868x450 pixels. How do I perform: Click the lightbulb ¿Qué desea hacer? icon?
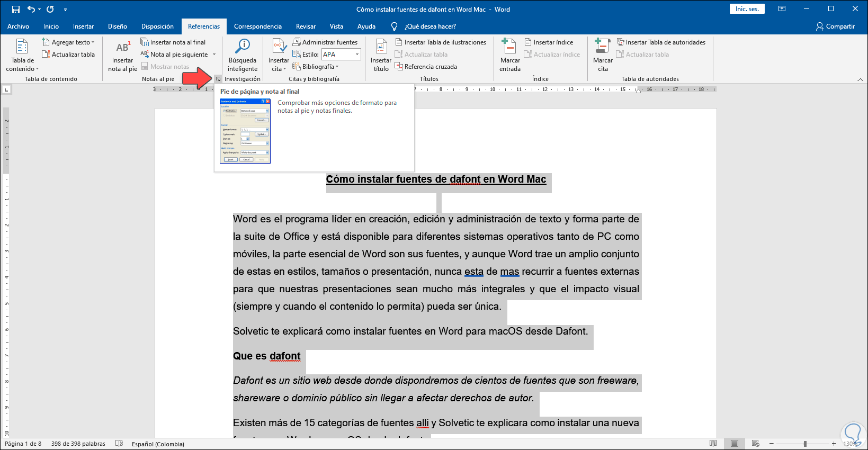point(394,26)
